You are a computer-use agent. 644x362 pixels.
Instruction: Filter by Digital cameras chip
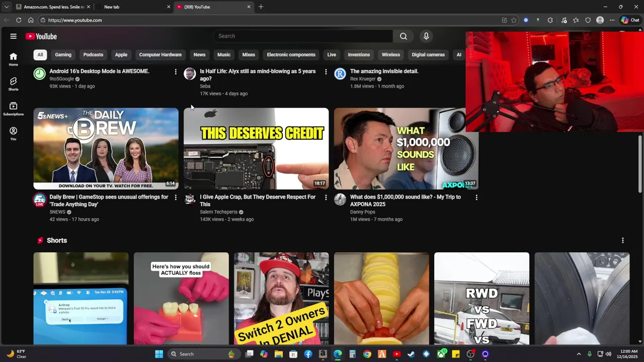click(x=428, y=55)
